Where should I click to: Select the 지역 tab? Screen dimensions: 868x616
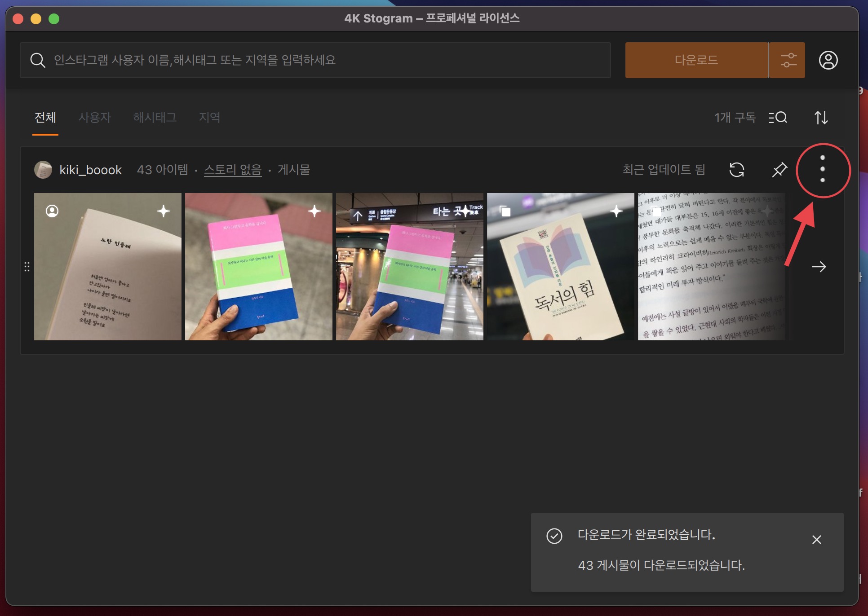[209, 118]
